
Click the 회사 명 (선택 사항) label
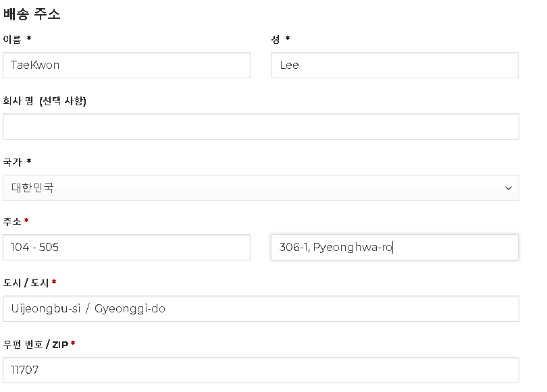45,101
